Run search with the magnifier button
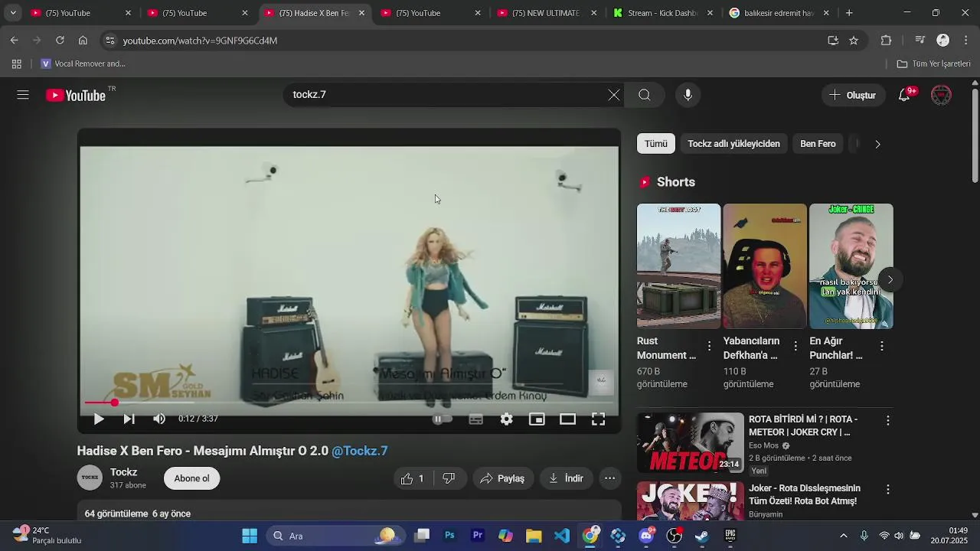Screen dimensions: 980x551 645,95
